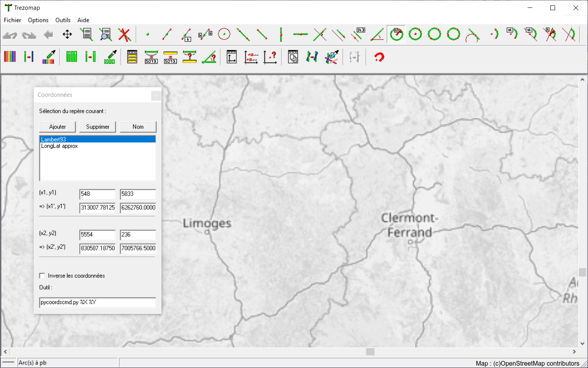Click the horizontal scrollbar thumb
The width and height of the screenshot is (588, 368).
coord(370,352)
